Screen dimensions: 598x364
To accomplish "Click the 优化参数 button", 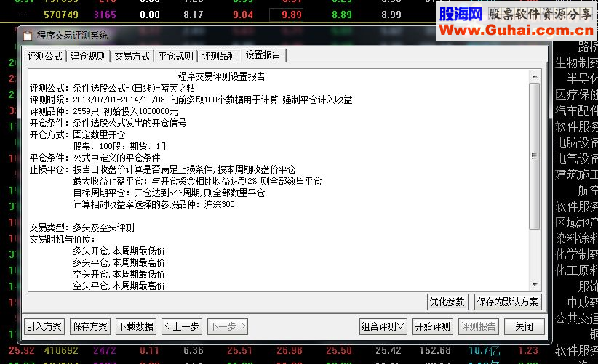I will (x=447, y=302).
